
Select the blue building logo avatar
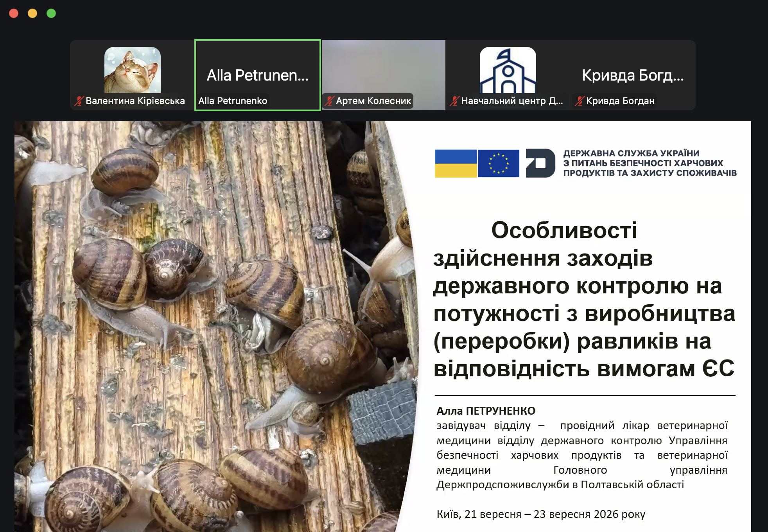coord(508,70)
